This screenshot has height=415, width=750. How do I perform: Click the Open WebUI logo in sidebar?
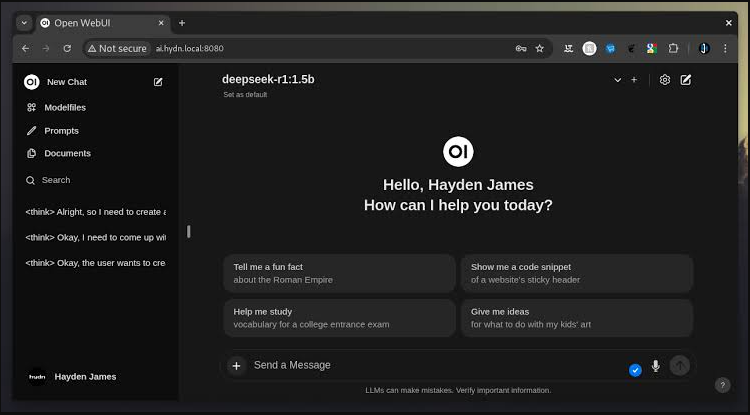tap(32, 82)
